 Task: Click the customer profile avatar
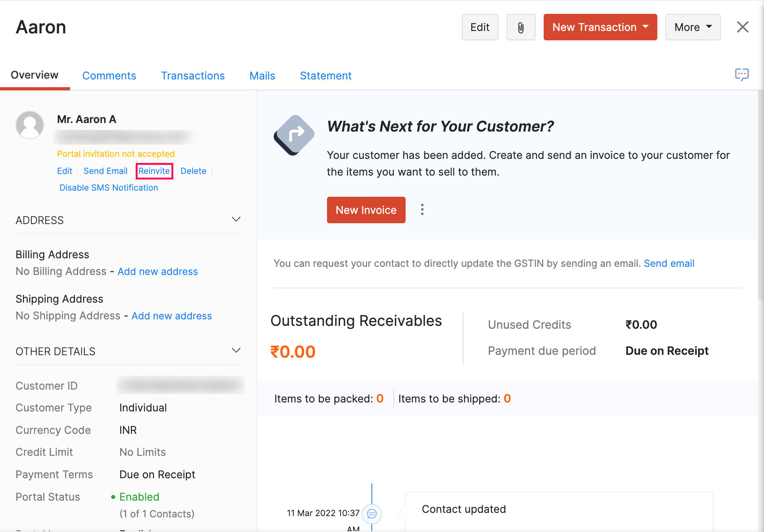30,125
